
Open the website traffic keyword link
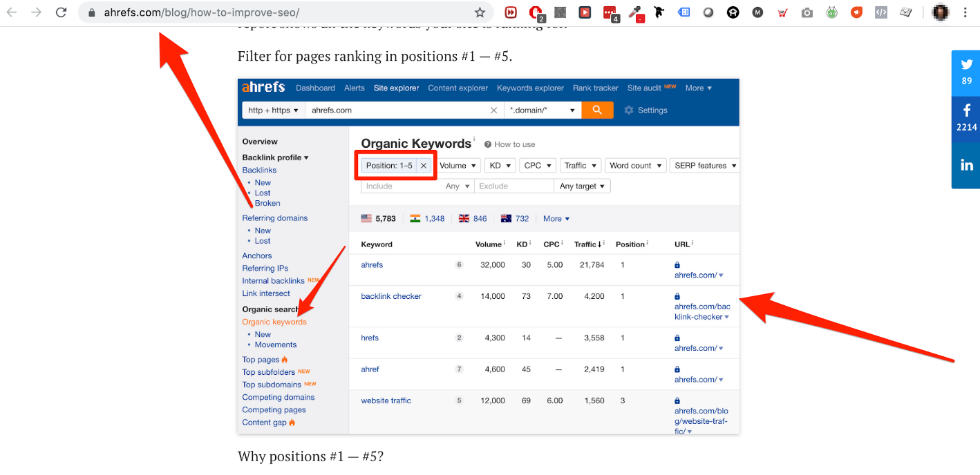point(386,400)
